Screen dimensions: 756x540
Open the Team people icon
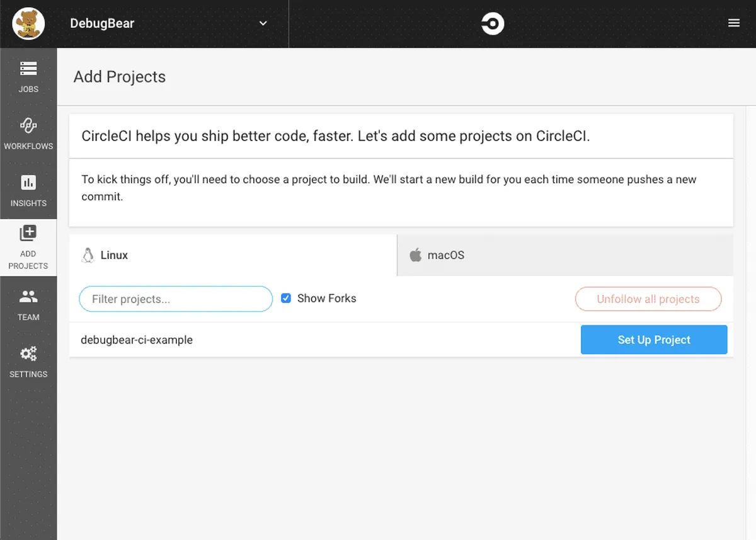click(x=28, y=296)
